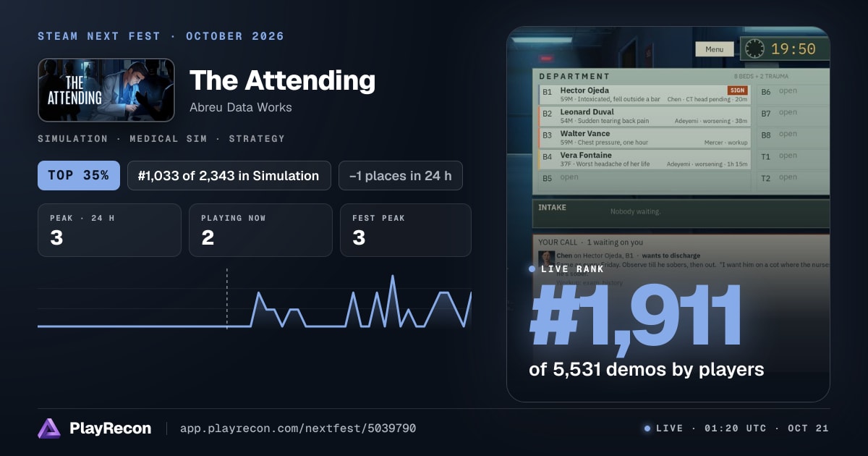Select bed B1 Hector Ojeda row
868x456 pixels.
coord(644,95)
